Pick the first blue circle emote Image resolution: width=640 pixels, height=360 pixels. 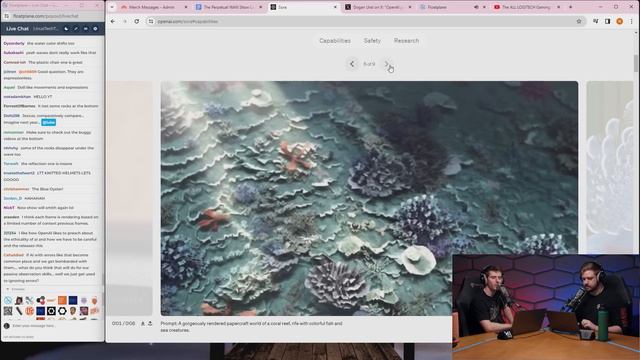[x=8, y=301]
